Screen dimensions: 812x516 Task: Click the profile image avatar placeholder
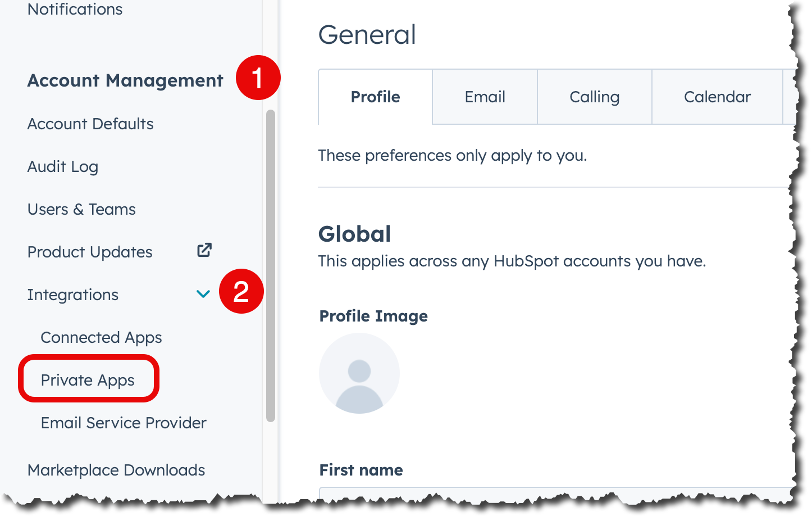tap(359, 373)
